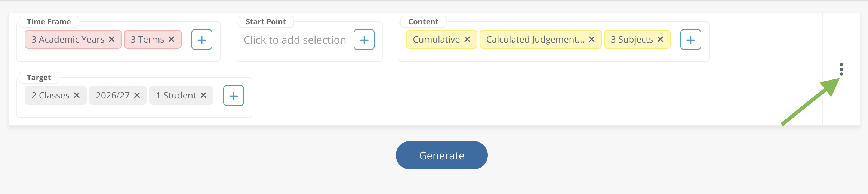This screenshot has height=194, width=868.
Task: Add a Start Point selection with plus
Action: coord(364,40)
